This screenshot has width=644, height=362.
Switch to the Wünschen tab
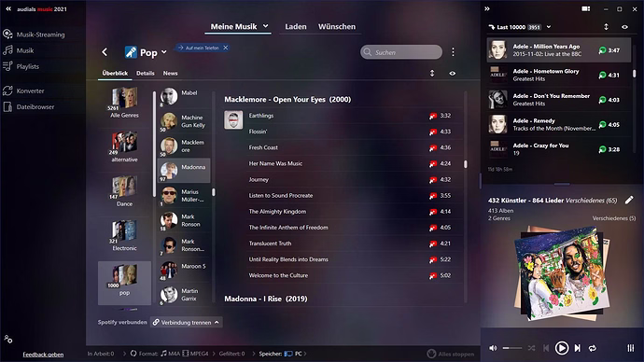click(x=337, y=26)
